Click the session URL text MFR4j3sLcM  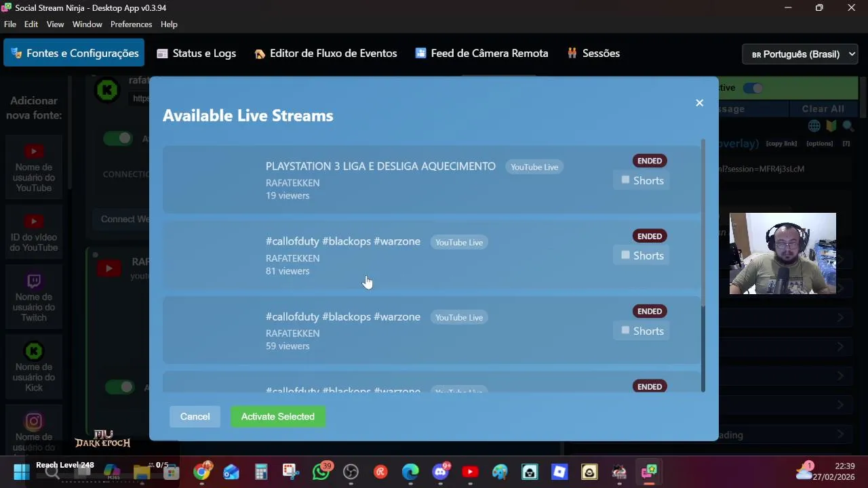[x=781, y=169]
